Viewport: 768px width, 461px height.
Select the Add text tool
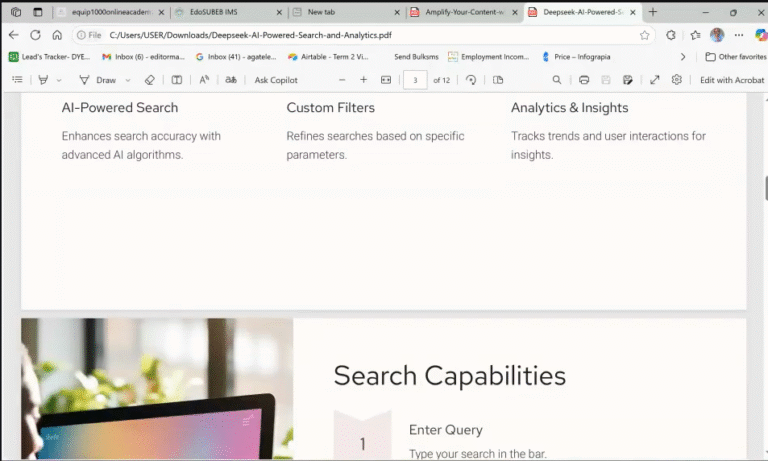(177, 79)
